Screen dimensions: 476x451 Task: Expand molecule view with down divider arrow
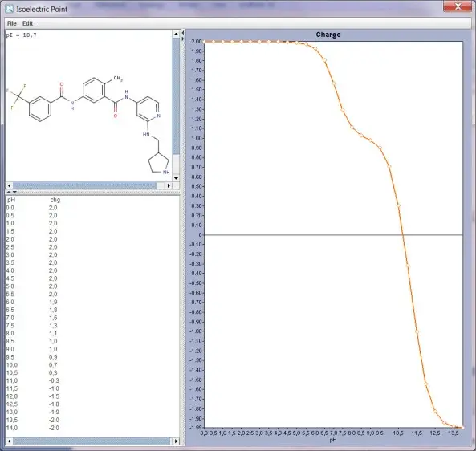(x=14, y=192)
